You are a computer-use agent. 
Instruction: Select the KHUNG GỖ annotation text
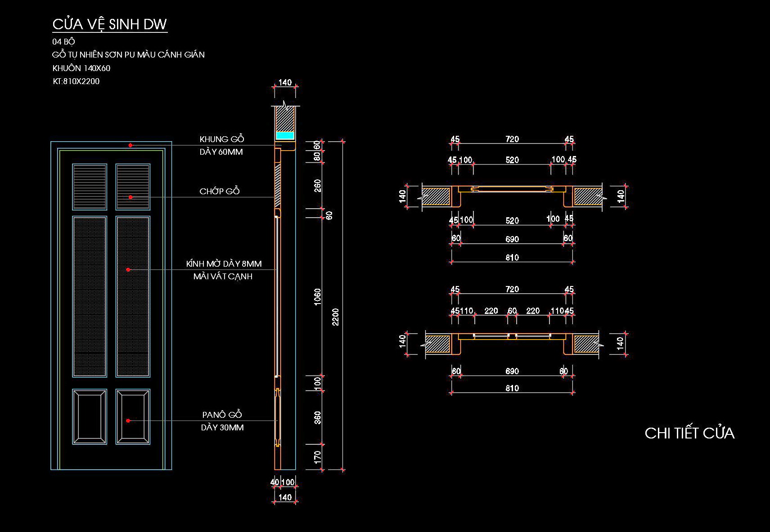(x=221, y=139)
